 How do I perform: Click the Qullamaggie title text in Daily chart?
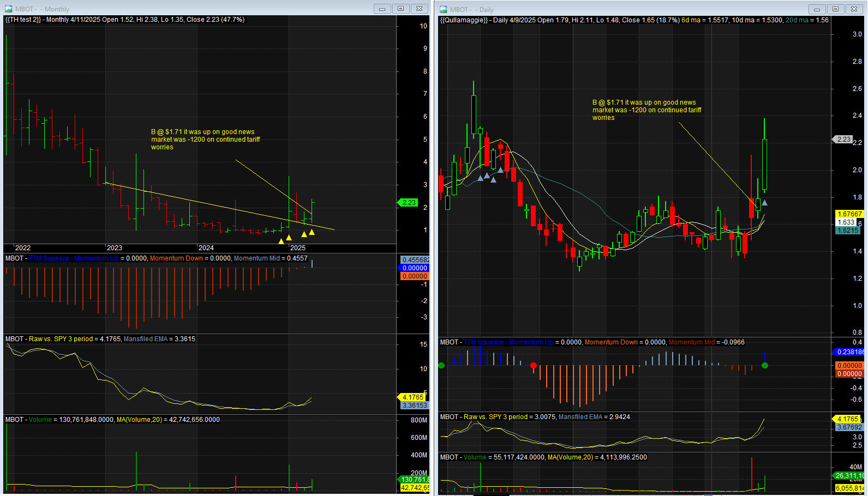[x=463, y=20]
